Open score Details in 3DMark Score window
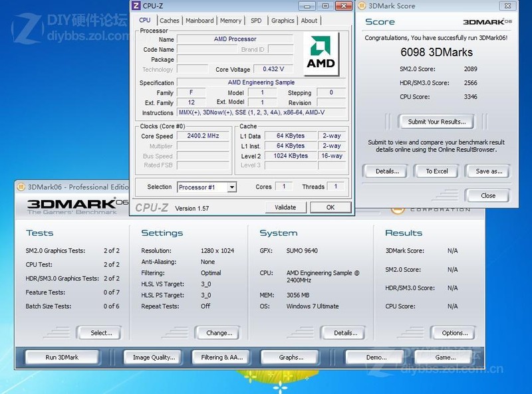The image size is (532, 394). point(387,171)
